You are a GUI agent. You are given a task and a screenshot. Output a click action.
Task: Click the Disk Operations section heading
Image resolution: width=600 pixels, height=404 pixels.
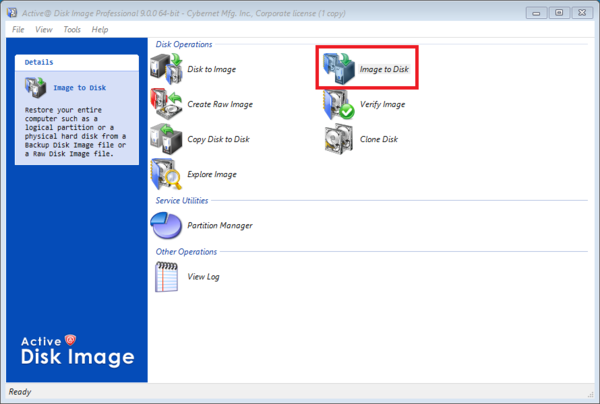pos(184,44)
